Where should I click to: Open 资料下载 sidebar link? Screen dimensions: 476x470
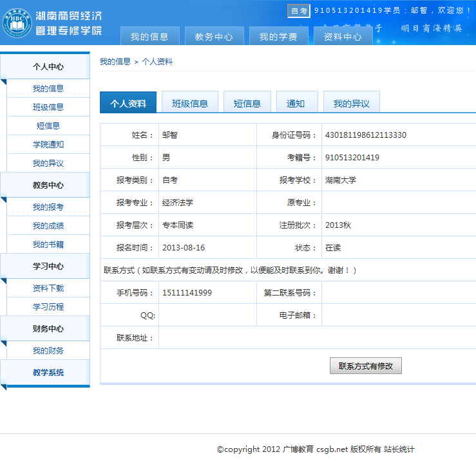[x=48, y=288]
